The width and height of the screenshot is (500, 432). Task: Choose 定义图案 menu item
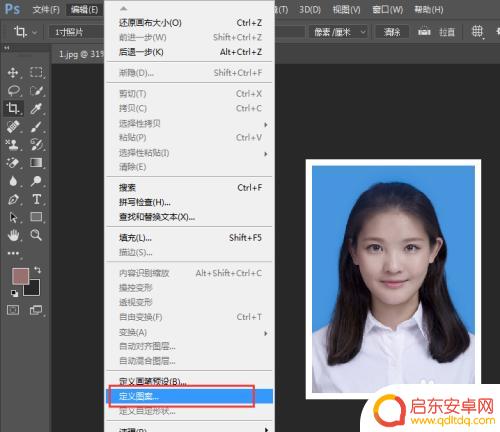coord(189,396)
